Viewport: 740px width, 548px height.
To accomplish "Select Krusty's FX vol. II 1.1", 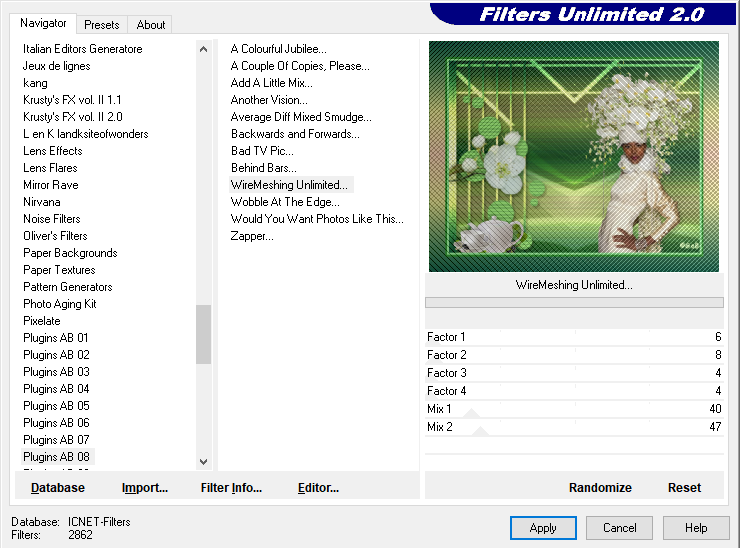I will tap(72, 100).
